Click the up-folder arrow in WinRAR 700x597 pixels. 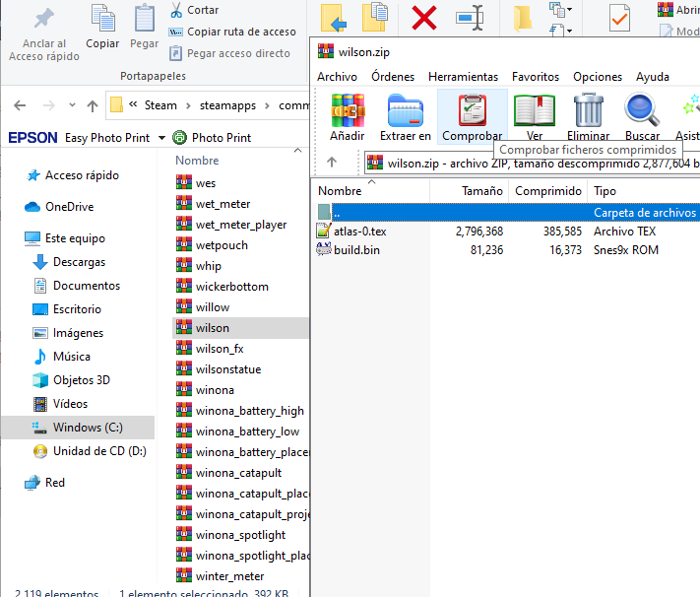coord(332,163)
